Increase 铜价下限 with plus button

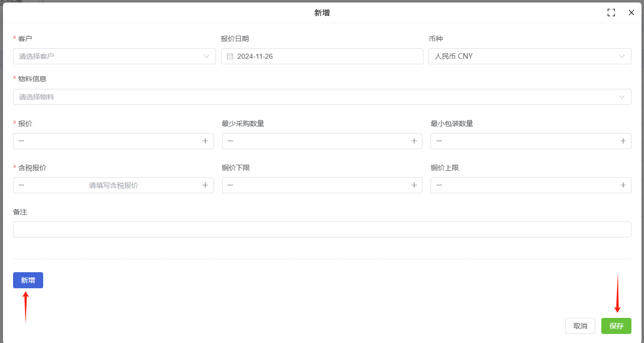(414, 185)
